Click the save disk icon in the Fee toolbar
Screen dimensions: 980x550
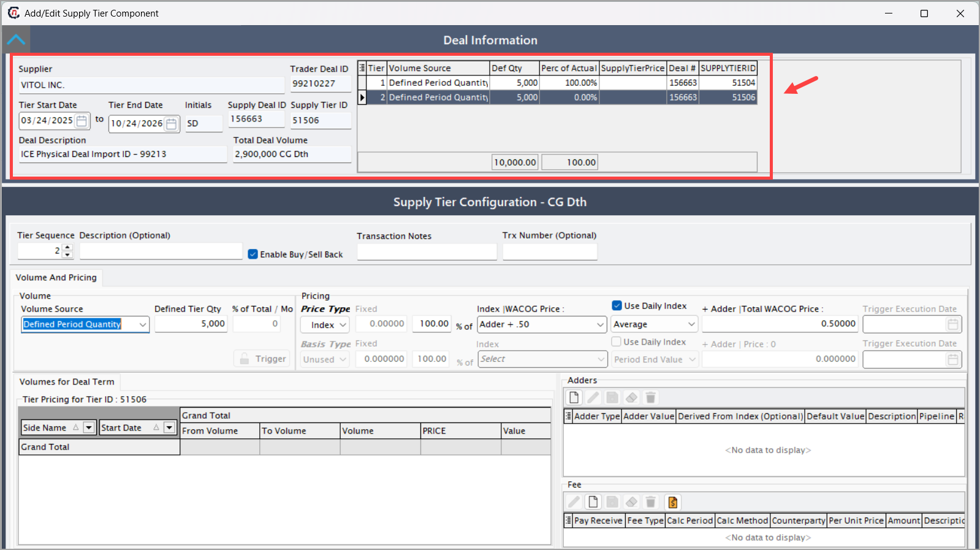coord(612,502)
